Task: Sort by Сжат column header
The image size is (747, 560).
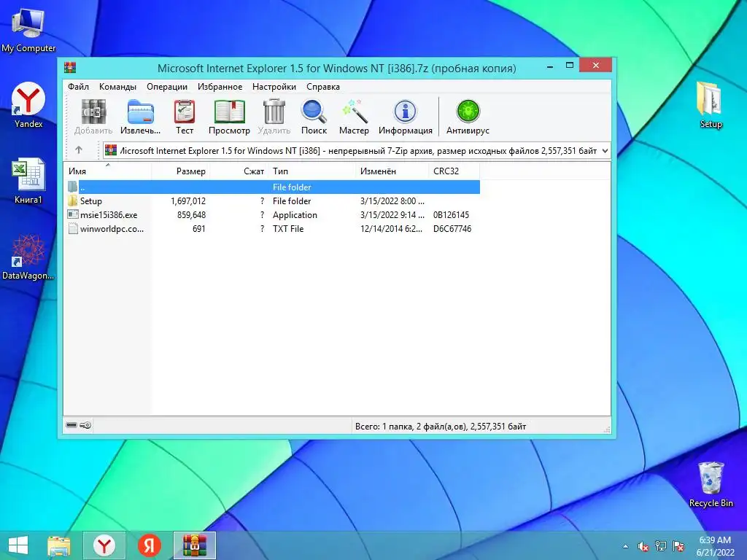Action: 239,171
